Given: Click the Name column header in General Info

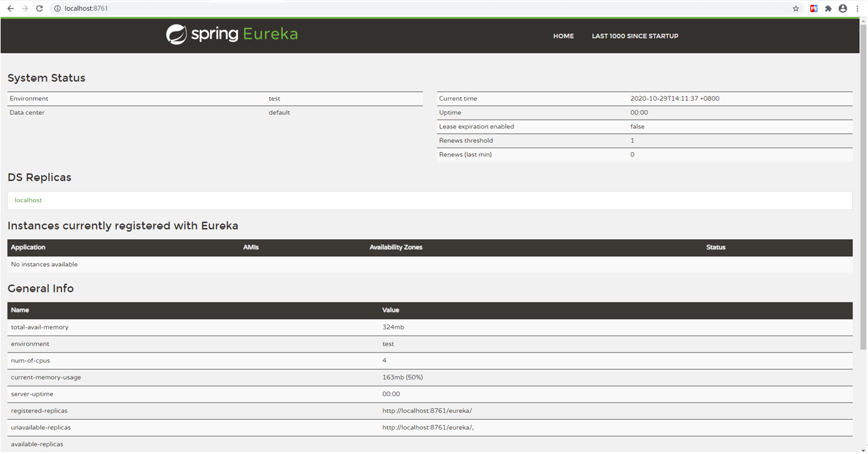Looking at the screenshot, I should [20, 310].
